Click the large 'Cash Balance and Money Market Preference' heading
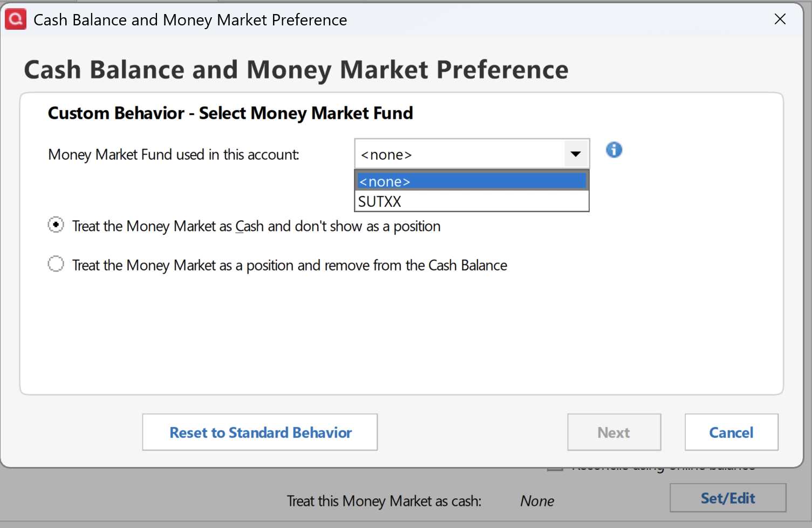 (x=296, y=70)
